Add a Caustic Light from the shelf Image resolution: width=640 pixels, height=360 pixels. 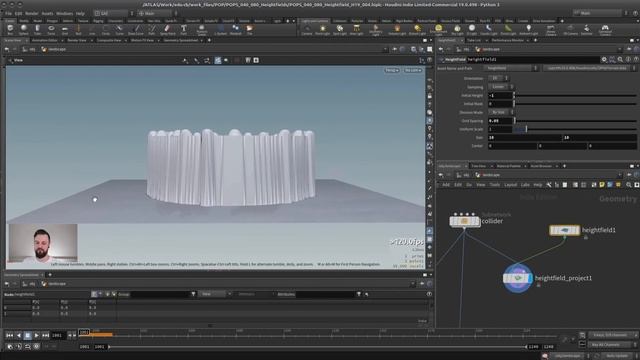coord(489,29)
